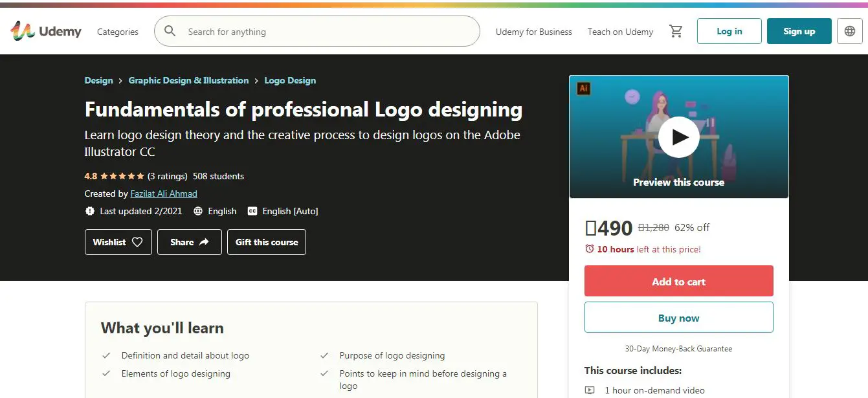The width and height of the screenshot is (868, 398).
Task: Click the search magnifier icon
Action: click(x=170, y=31)
